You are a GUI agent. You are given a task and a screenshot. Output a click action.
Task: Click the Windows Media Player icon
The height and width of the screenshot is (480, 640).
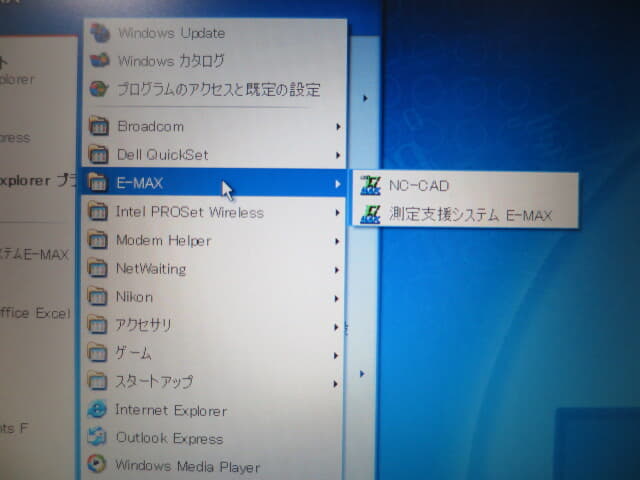97,464
